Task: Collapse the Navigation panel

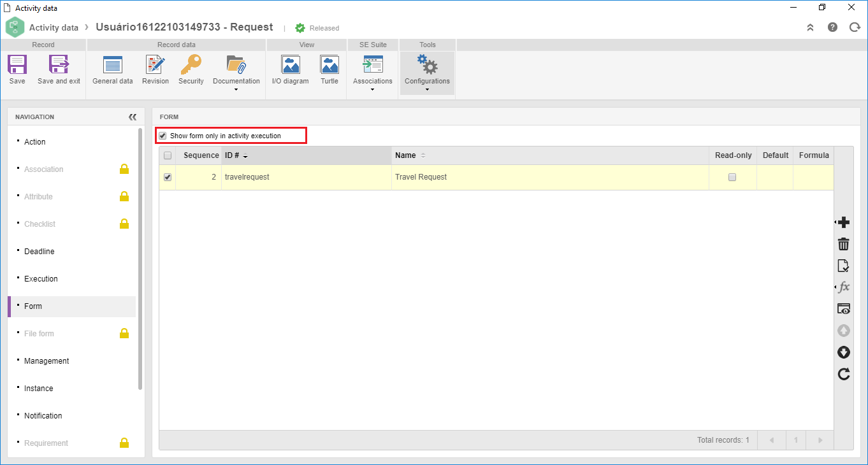Action: (133, 117)
